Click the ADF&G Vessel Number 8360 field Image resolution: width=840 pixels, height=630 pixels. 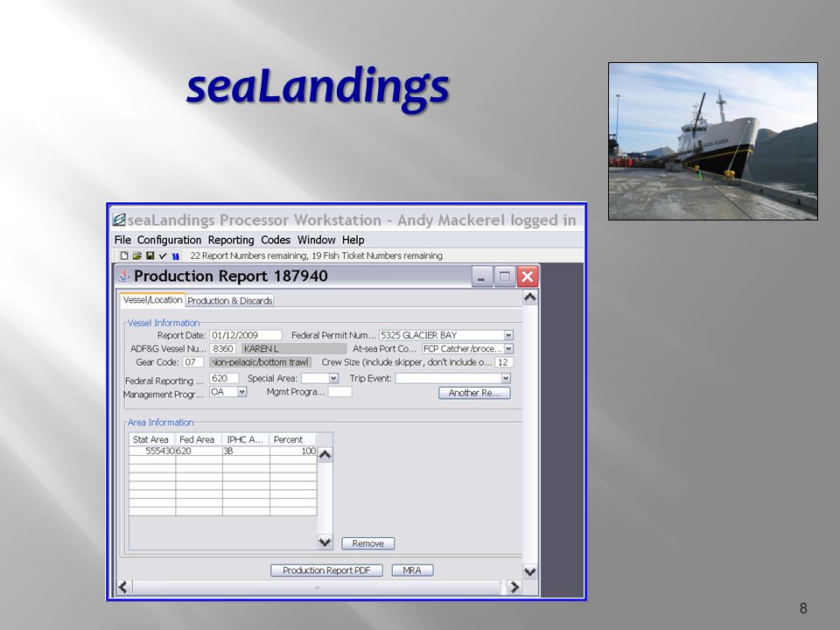click(x=223, y=349)
